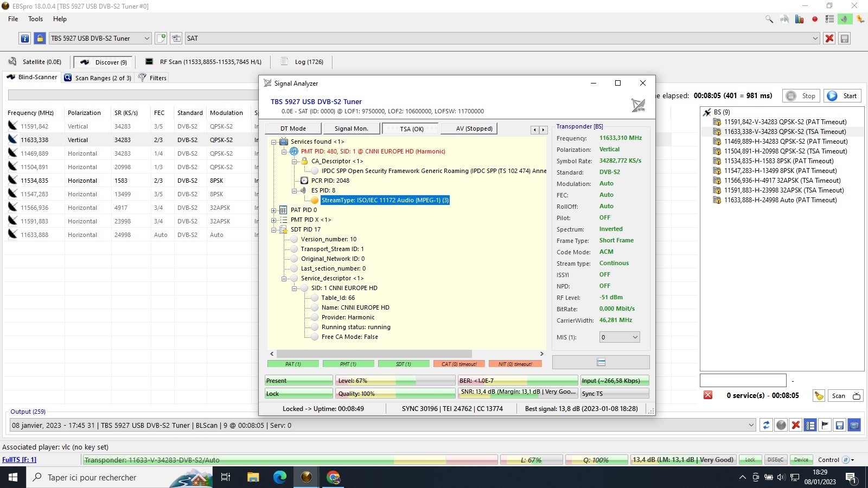Click the green speaker sound icon
Image resolution: width=868 pixels, height=488 pixels.
(x=845, y=19)
